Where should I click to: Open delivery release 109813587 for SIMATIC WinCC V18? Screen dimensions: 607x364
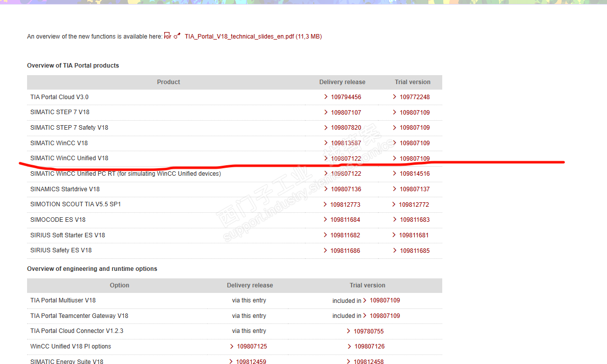346,143
